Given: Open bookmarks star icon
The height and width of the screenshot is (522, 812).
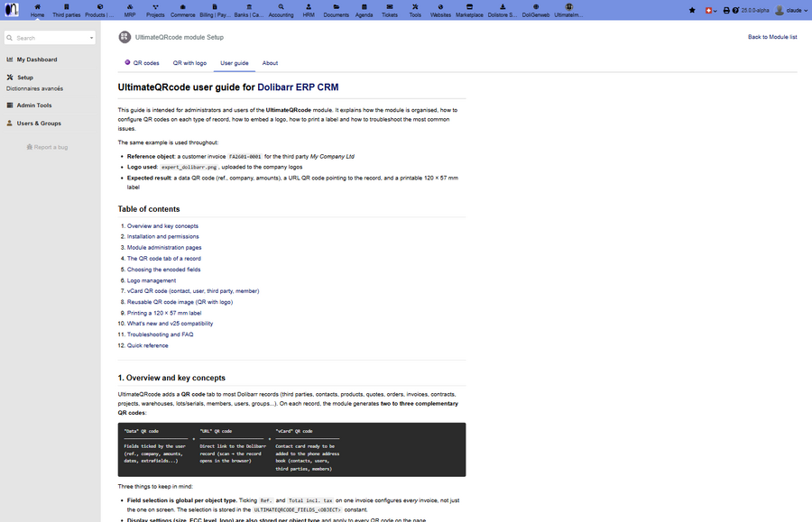Looking at the screenshot, I should pyautogui.click(x=692, y=10).
